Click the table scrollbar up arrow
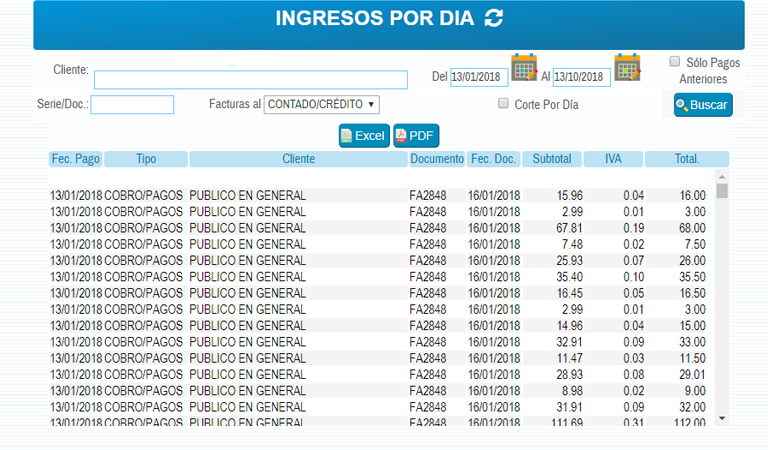768x450 pixels. 722,176
